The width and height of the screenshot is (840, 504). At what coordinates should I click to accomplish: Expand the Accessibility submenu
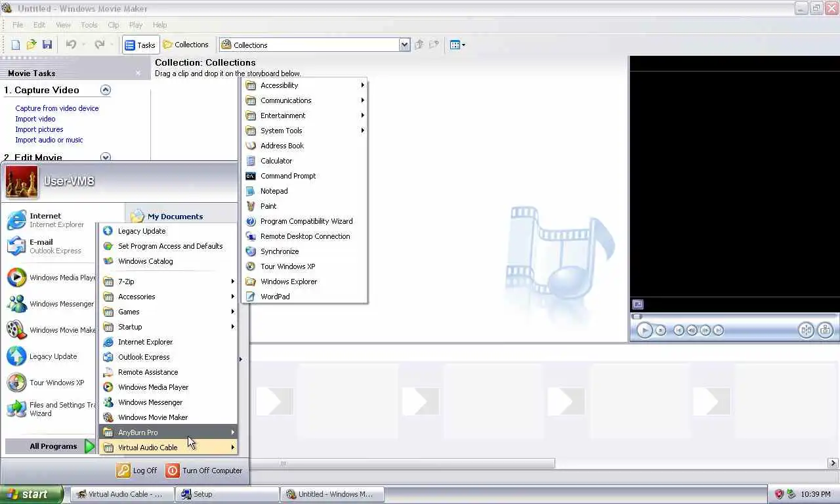pyautogui.click(x=304, y=85)
